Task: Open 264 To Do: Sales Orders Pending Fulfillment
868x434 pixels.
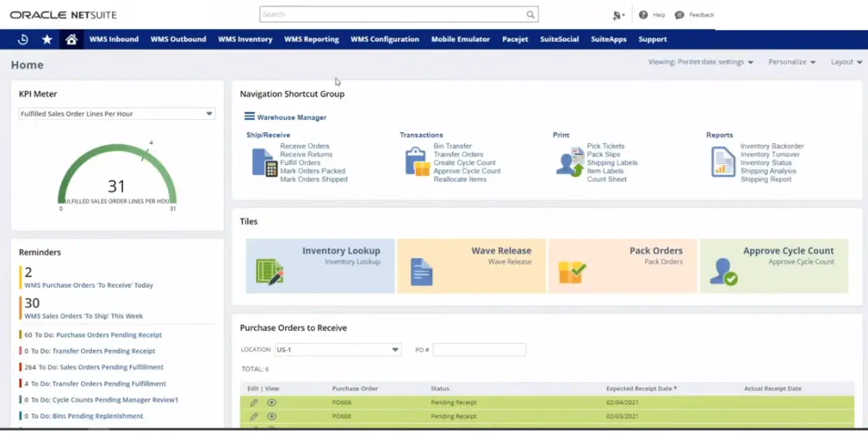Action: pos(94,367)
